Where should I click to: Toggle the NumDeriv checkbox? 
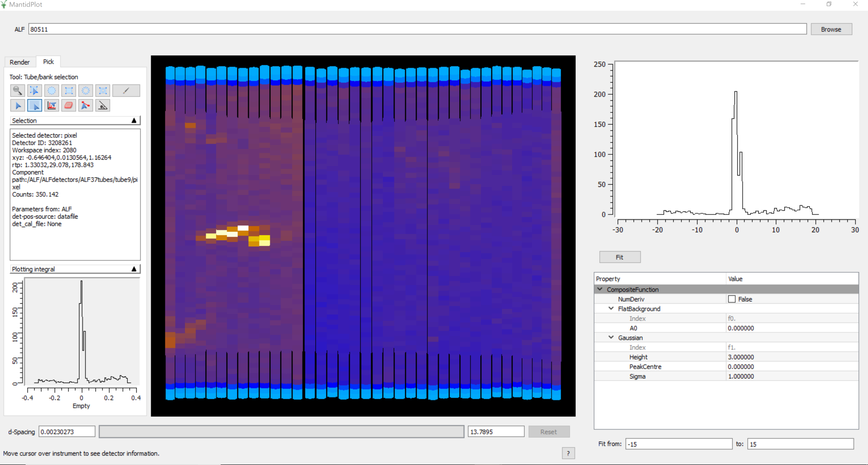click(x=731, y=299)
